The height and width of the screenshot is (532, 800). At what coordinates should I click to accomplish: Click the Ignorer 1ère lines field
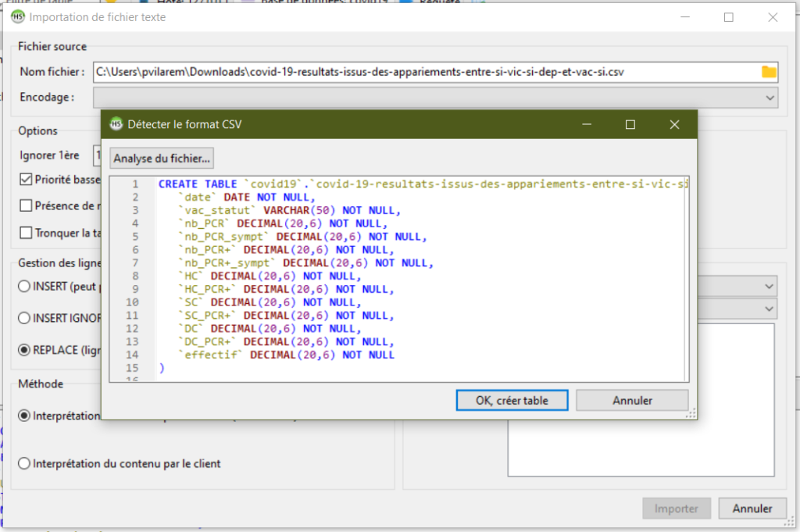point(98,155)
